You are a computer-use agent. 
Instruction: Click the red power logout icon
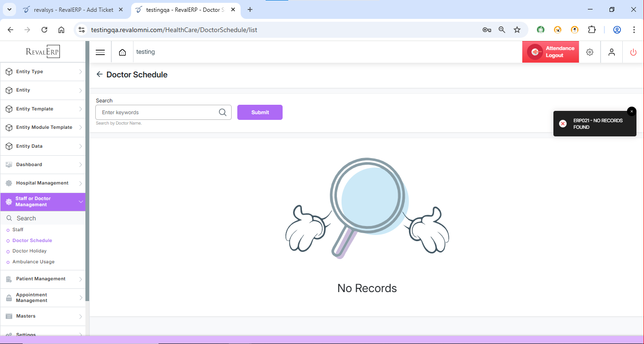[633, 52]
